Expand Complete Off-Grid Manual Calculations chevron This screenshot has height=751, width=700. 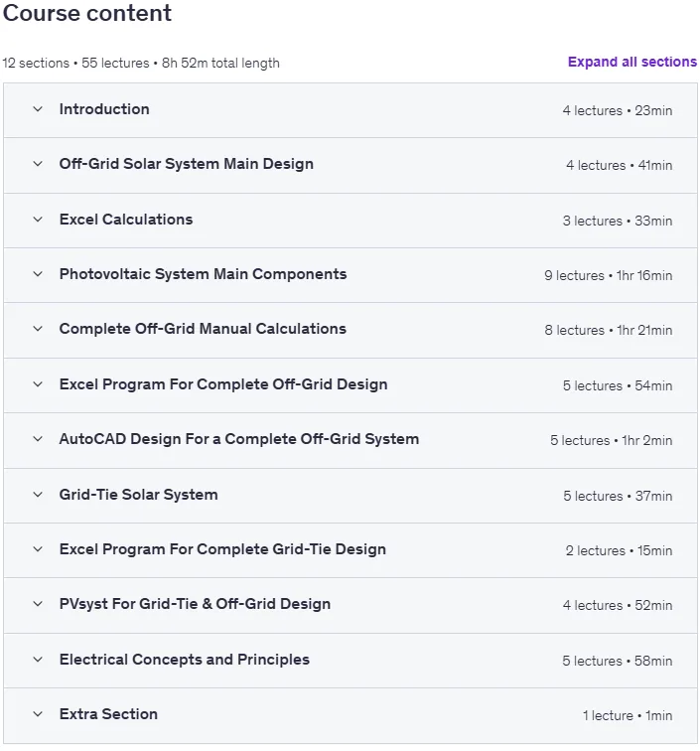[38, 329]
